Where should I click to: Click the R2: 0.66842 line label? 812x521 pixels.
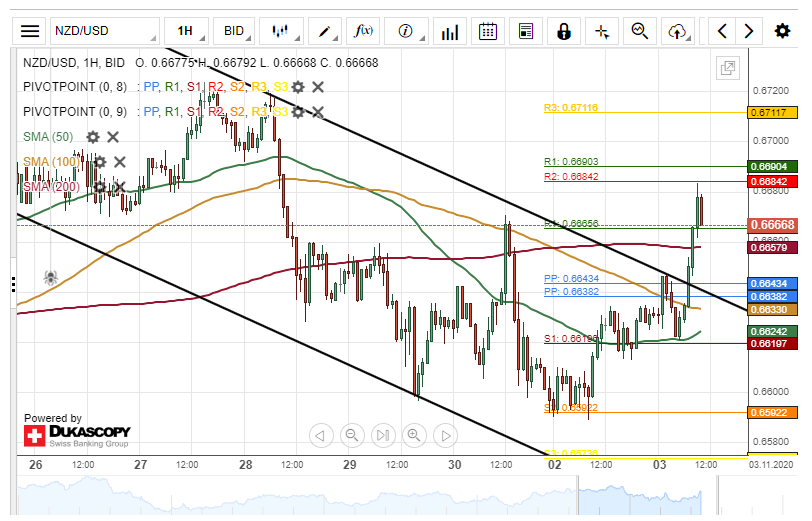coord(571,177)
